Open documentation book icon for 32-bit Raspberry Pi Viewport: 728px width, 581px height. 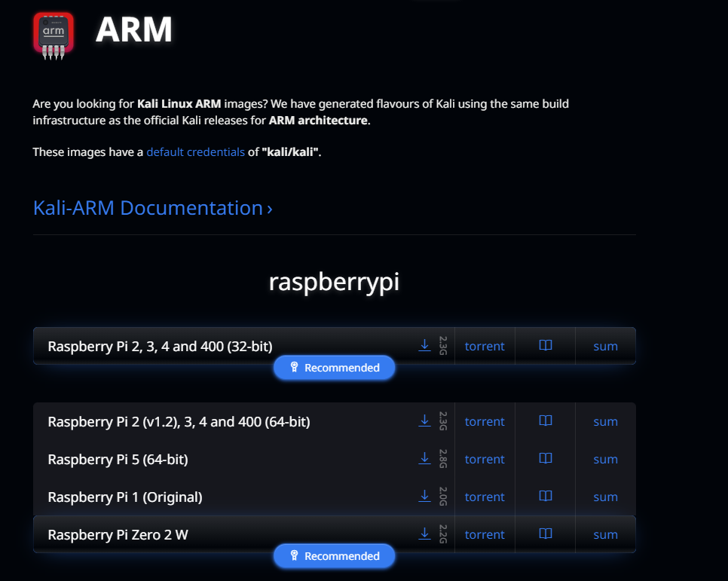pyautogui.click(x=546, y=345)
